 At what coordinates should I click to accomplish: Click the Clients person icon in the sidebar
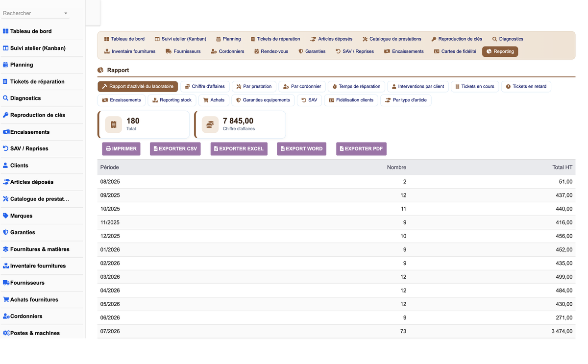pos(6,166)
